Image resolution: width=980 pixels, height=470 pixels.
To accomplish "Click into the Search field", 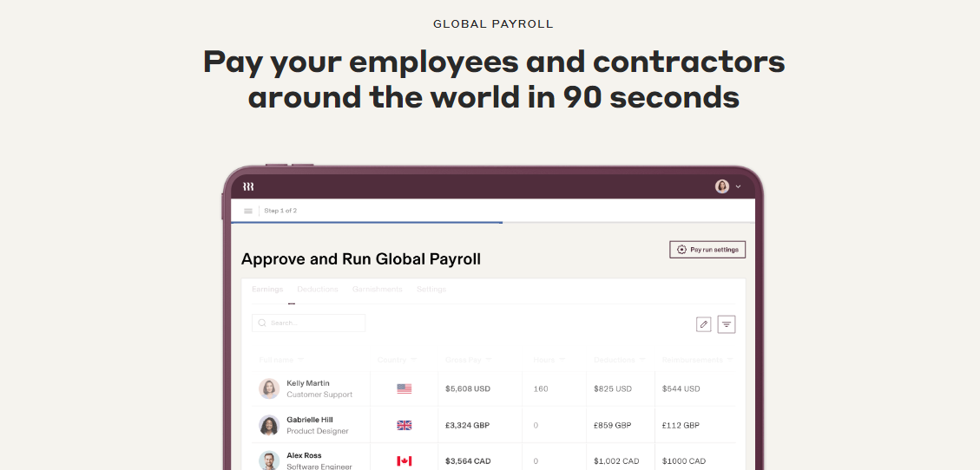I will coord(308,323).
